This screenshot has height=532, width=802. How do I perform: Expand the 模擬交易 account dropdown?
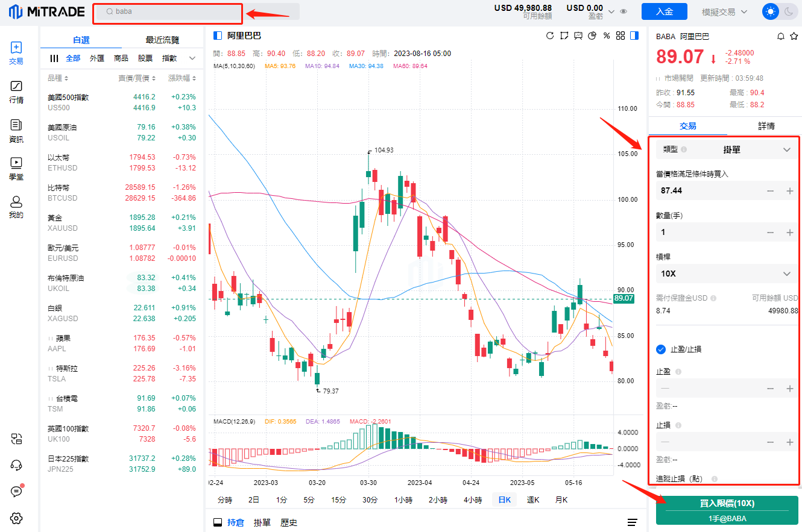724,11
